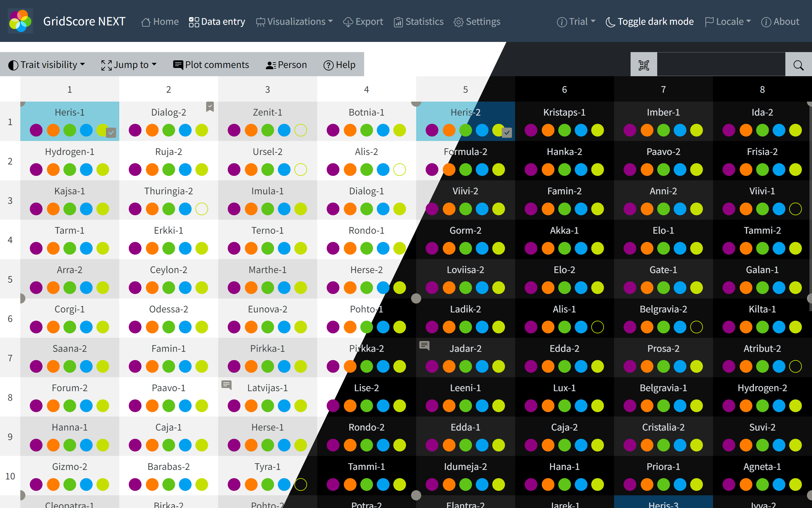Select the Botnia-1 plot cell

pos(366,121)
